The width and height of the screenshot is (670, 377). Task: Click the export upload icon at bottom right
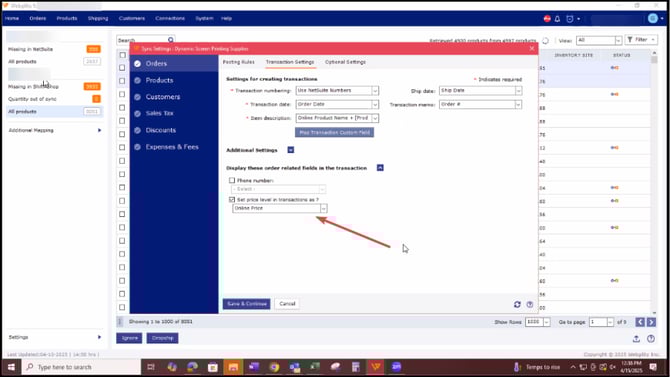[636, 339]
